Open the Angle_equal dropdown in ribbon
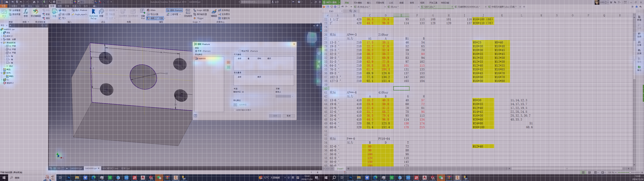644x181 pixels. [87, 14]
